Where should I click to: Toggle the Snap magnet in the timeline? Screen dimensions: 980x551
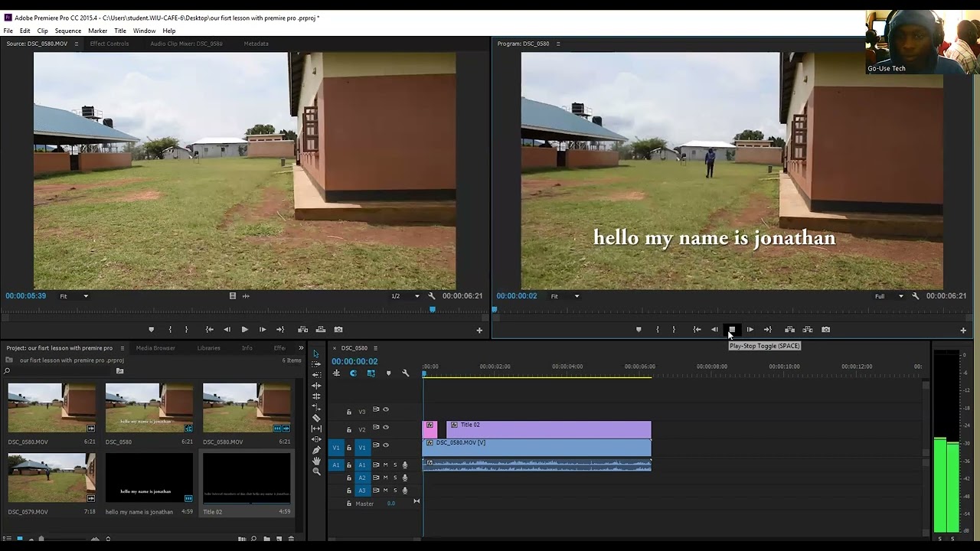[x=353, y=373]
